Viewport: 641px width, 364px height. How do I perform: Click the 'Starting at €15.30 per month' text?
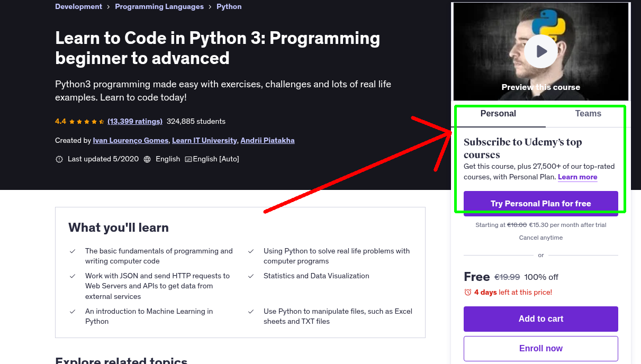click(x=541, y=225)
